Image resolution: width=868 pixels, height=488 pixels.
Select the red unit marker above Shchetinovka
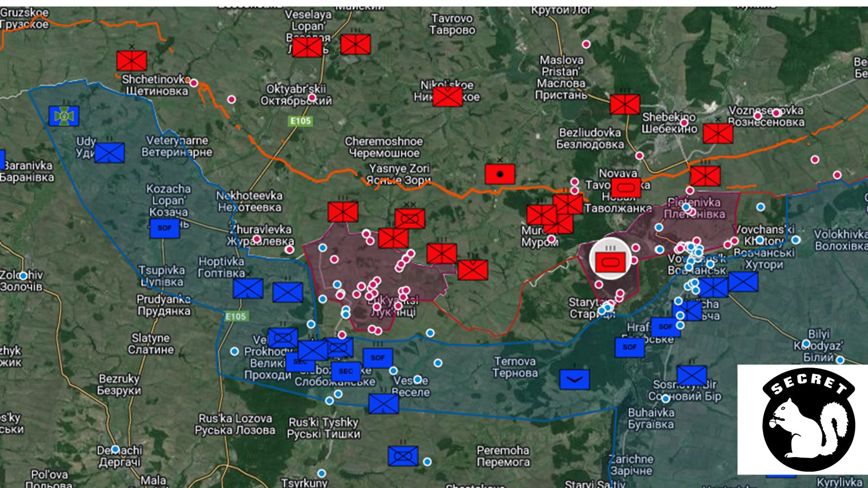132,60
